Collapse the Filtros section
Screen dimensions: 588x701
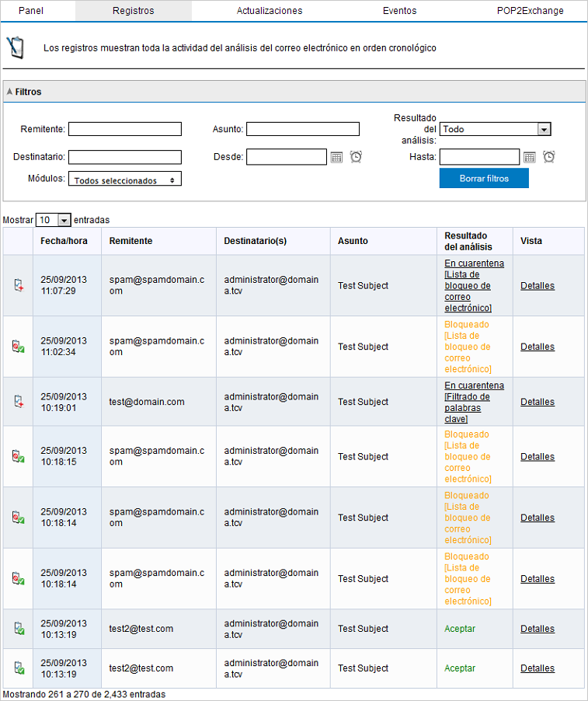(10, 92)
